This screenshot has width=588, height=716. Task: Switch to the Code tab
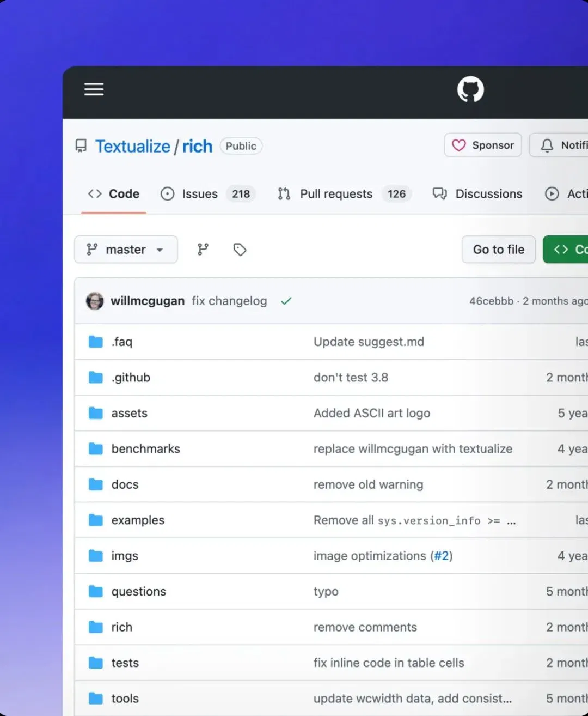click(114, 194)
